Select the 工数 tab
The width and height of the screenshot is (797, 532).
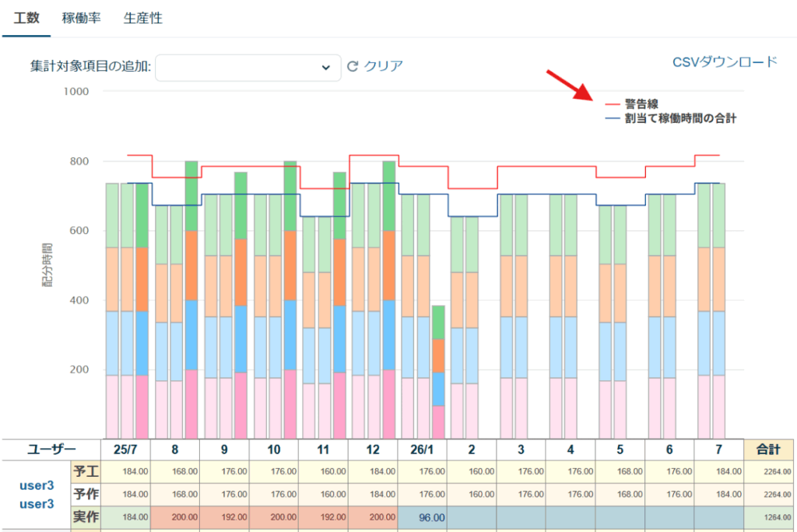point(26,18)
